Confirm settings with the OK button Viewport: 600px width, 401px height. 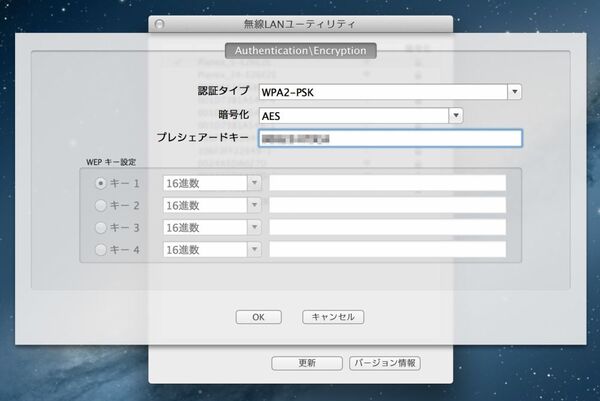pyautogui.click(x=259, y=317)
